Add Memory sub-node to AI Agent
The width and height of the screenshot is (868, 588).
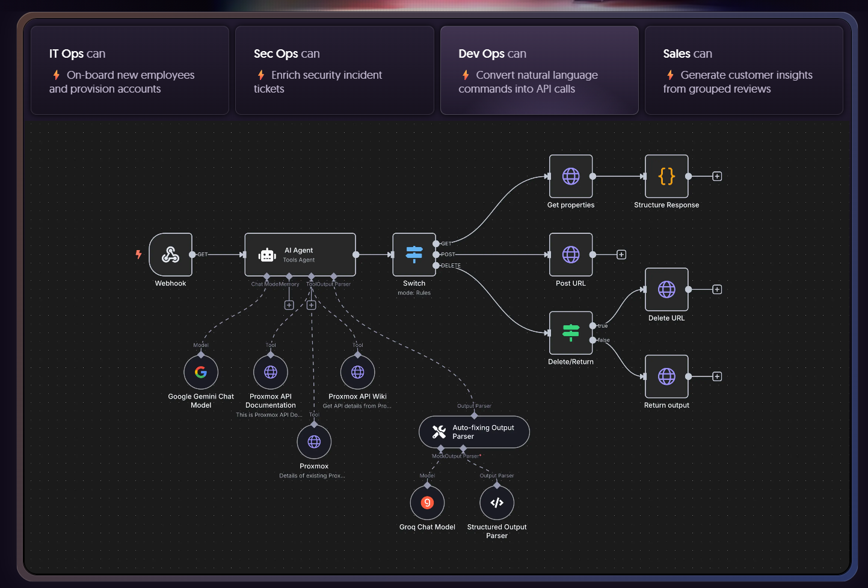(289, 305)
